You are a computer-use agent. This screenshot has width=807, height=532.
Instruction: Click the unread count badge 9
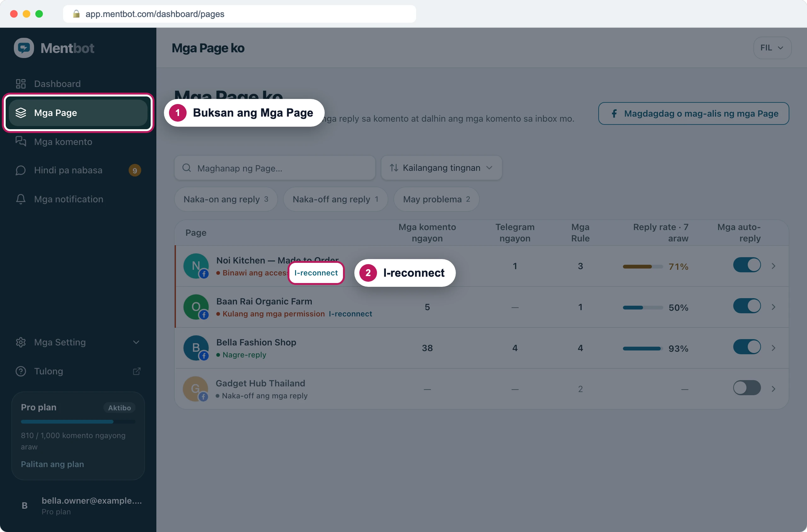click(135, 170)
